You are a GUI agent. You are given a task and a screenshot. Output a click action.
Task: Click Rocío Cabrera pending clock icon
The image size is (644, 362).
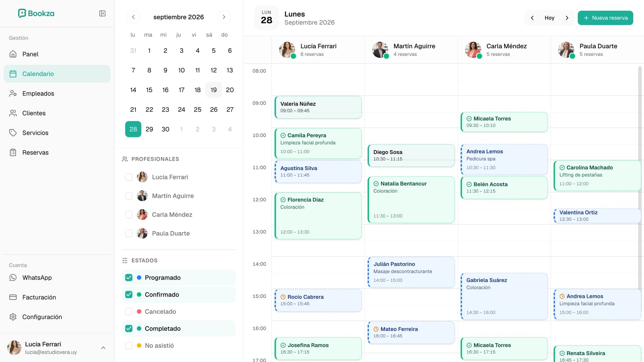pyautogui.click(x=283, y=297)
